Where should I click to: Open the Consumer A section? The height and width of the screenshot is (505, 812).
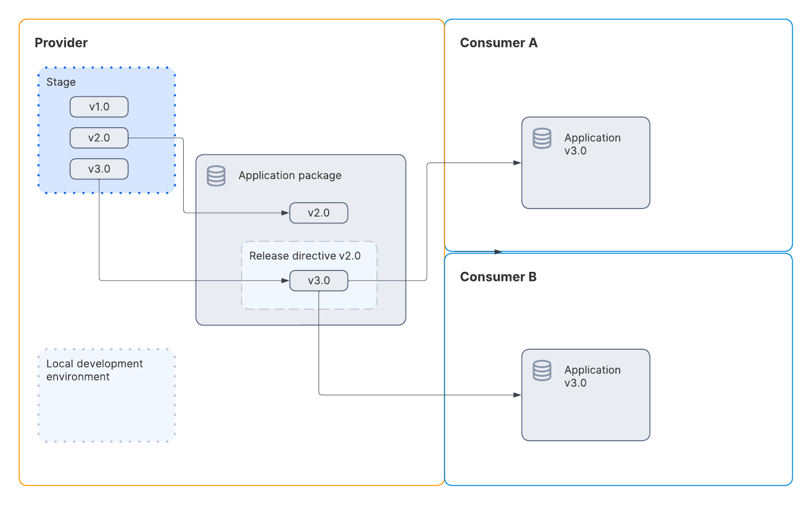pos(499,43)
